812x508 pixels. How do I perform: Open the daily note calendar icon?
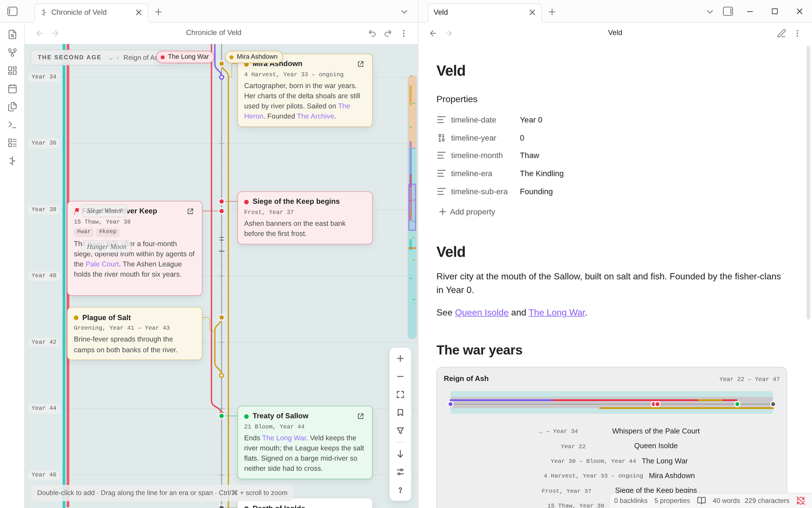(13, 89)
